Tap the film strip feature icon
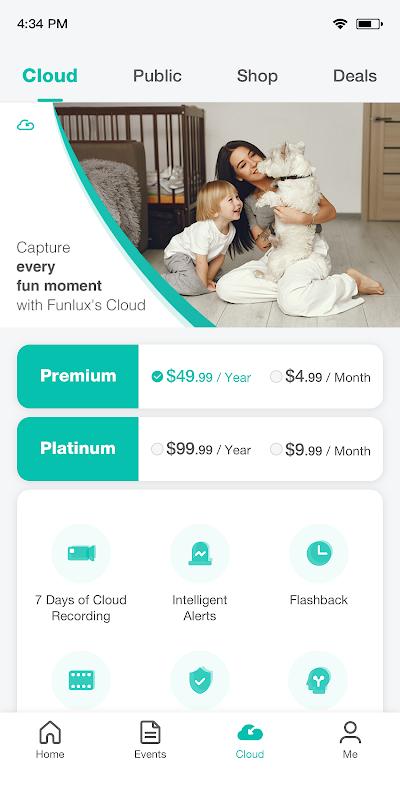 pyautogui.click(x=81, y=680)
